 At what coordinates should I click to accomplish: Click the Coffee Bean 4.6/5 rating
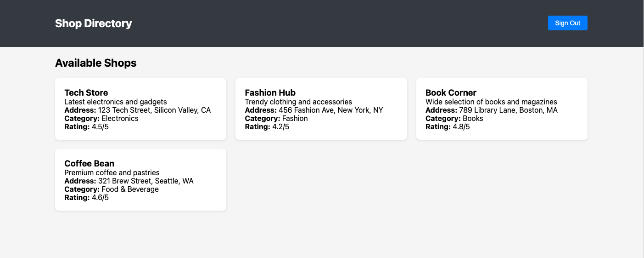86,197
